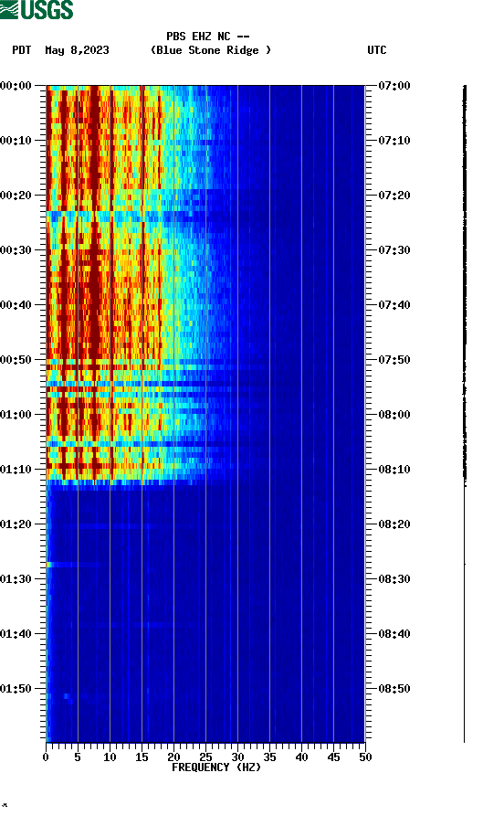Image resolution: width=504 pixels, height=815 pixels.
Task: Click the 'UTC' timezone label
Action: 377,50
